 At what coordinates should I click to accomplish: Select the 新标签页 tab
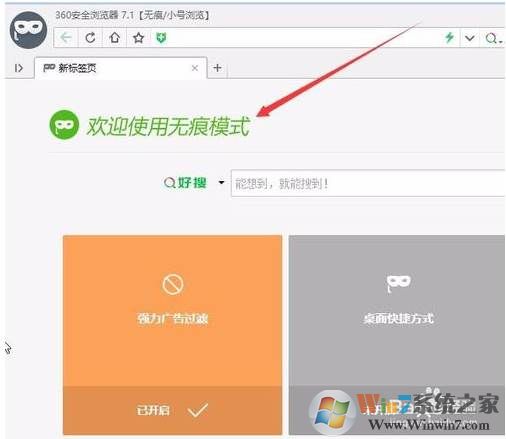121,68
